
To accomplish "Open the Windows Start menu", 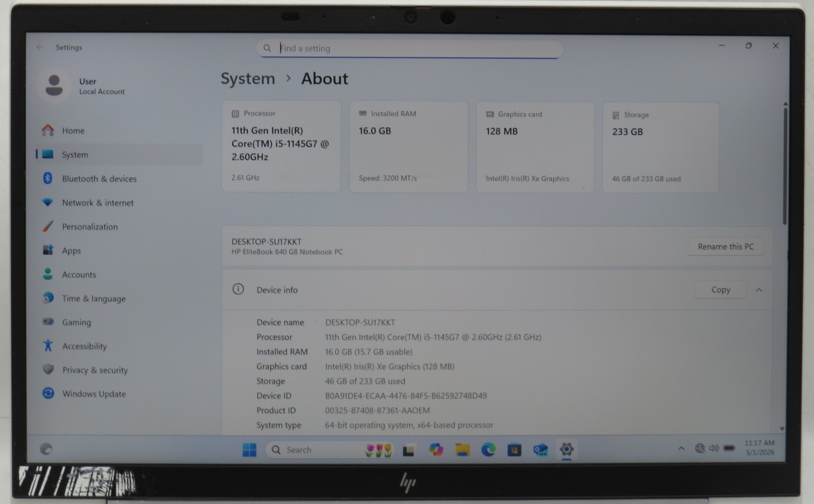I will pyautogui.click(x=249, y=450).
